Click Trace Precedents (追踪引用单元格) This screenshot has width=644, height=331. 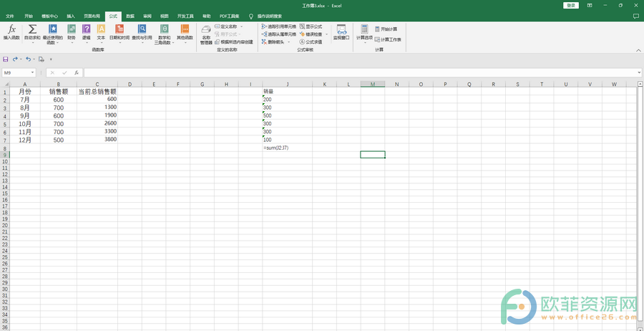click(278, 27)
